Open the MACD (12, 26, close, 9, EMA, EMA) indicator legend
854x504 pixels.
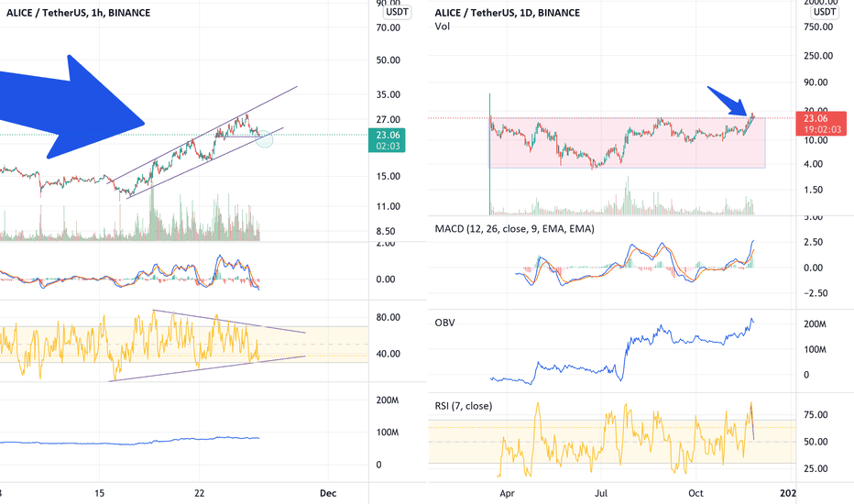(x=514, y=229)
